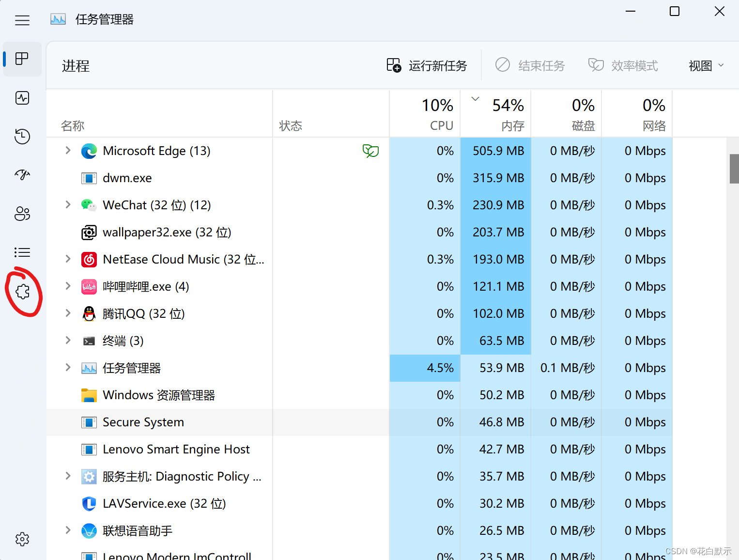This screenshot has height=560, width=739.
Task: Expand the Microsoft Edge process group
Action: [67, 151]
